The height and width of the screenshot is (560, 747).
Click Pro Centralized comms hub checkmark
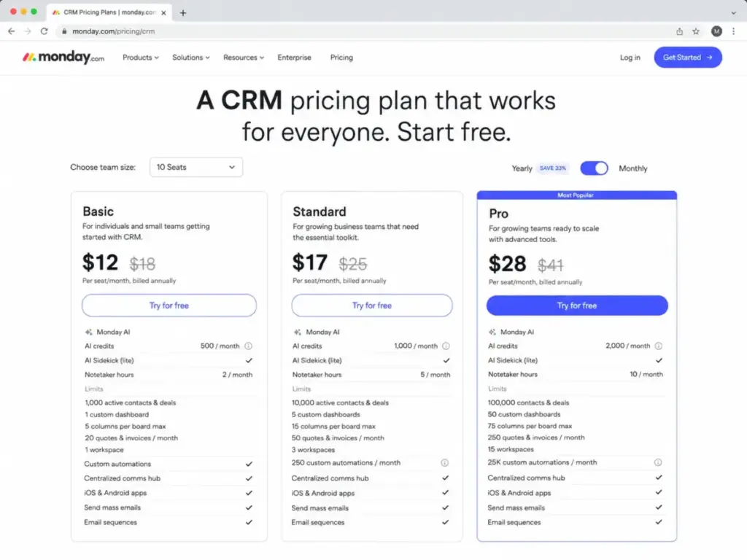pyautogui.click(x=659, y=478)
